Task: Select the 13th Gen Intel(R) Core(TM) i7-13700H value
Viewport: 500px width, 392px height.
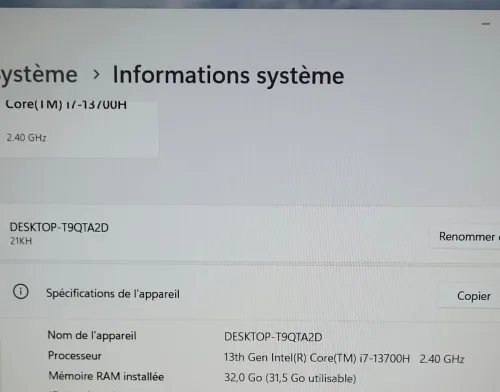Action: (317, 358)
